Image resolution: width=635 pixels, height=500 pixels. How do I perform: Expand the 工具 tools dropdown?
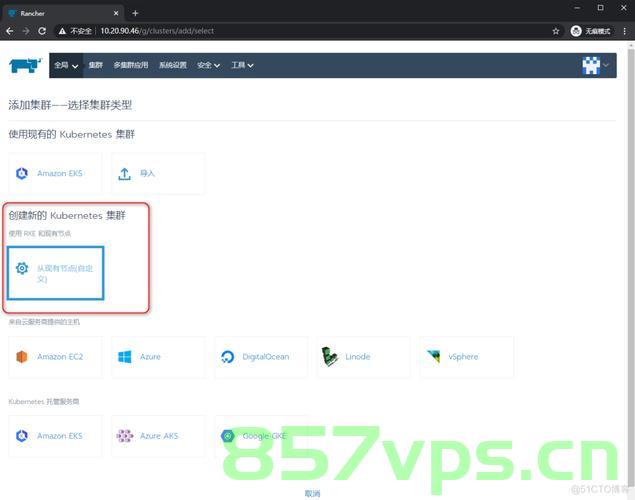pos(242,65)
